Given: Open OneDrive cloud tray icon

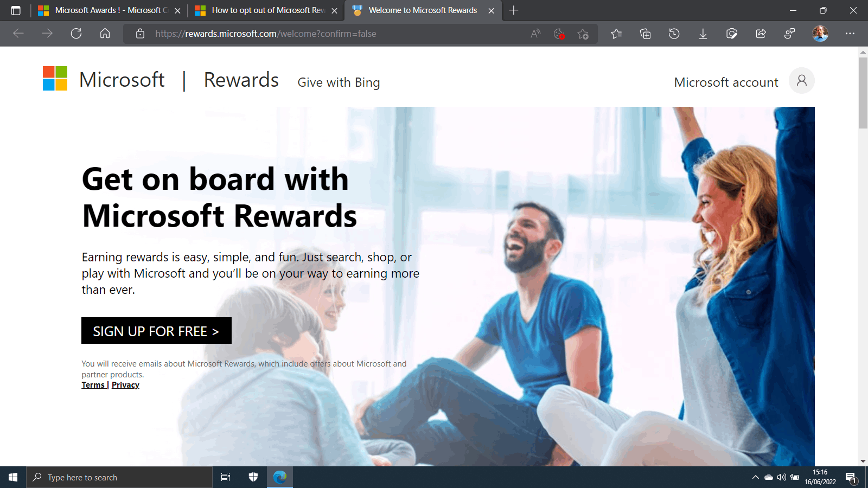Looking at the screenshot, I should click(768, 477).
